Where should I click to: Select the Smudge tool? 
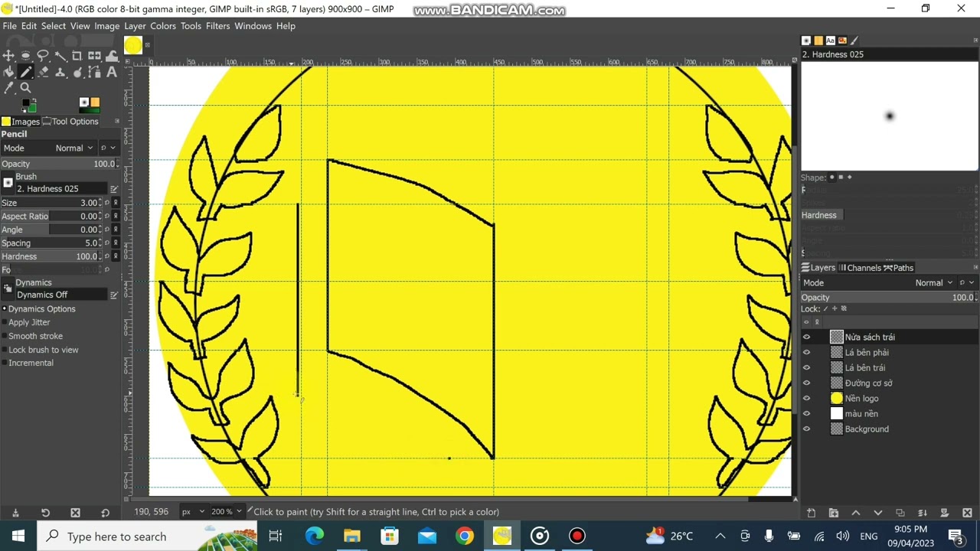77,72
